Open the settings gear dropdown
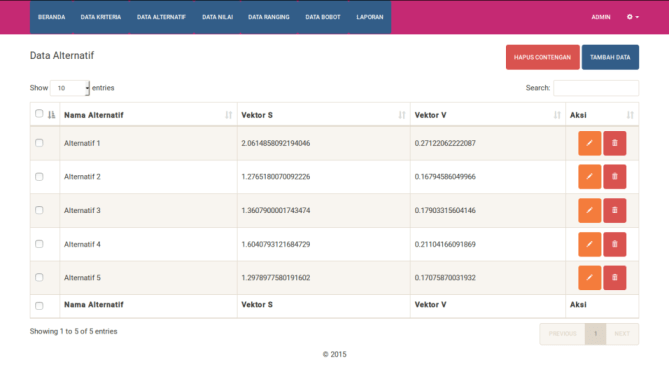669x377 pixels. tap(633, 17)
